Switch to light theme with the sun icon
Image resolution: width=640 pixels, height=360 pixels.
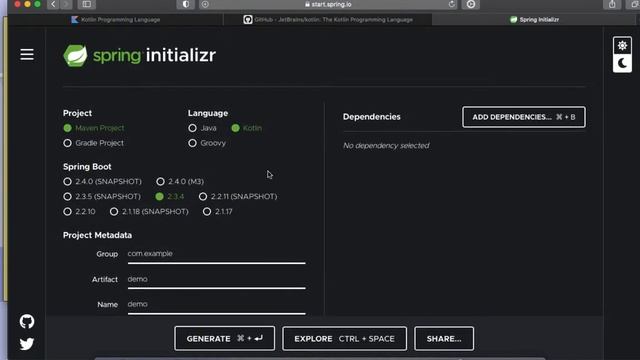pos(622,46)
